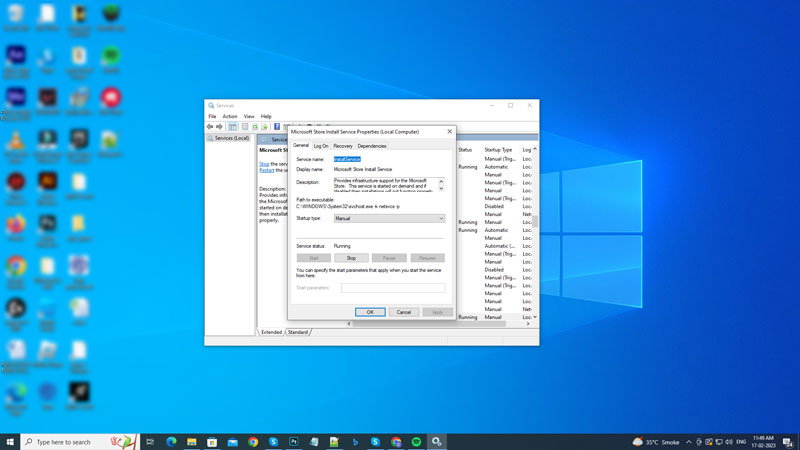This screenshot has height=450, width=800.
Task: Click OK in the Properties dialog
Action: point(369,312)
